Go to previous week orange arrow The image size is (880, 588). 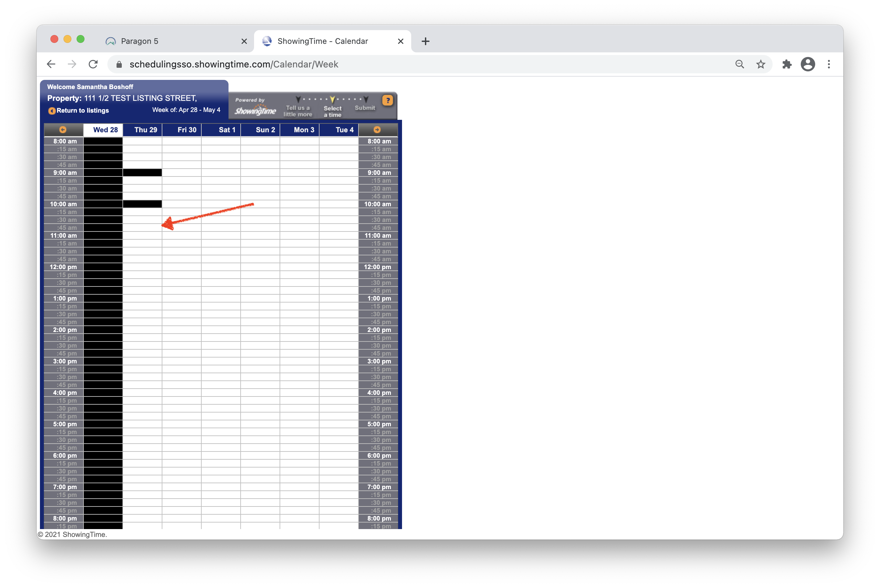[63, 130]
